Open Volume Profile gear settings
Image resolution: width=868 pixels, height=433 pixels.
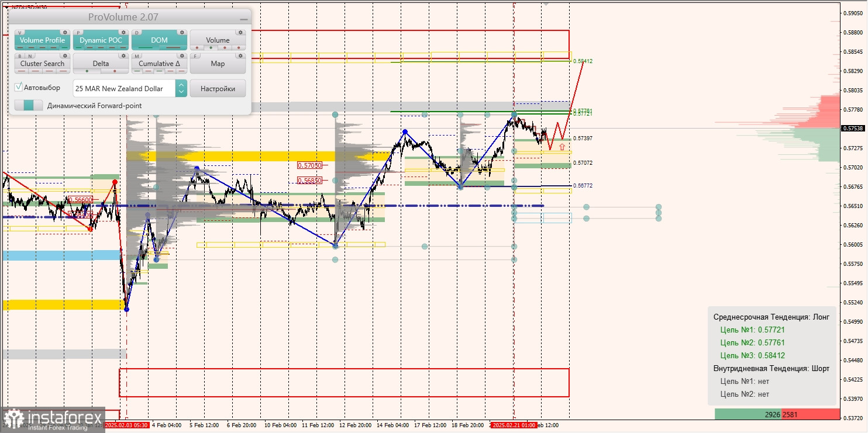(65, 33)
